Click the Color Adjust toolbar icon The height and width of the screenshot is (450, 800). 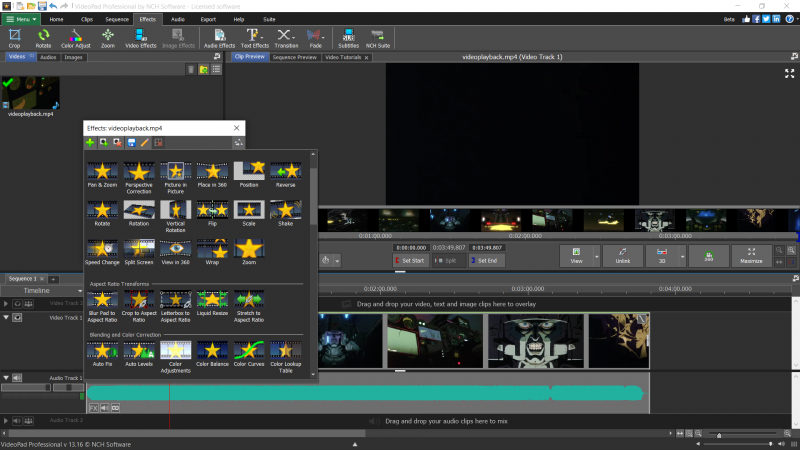pyautogui.click(x=74, y=38)
